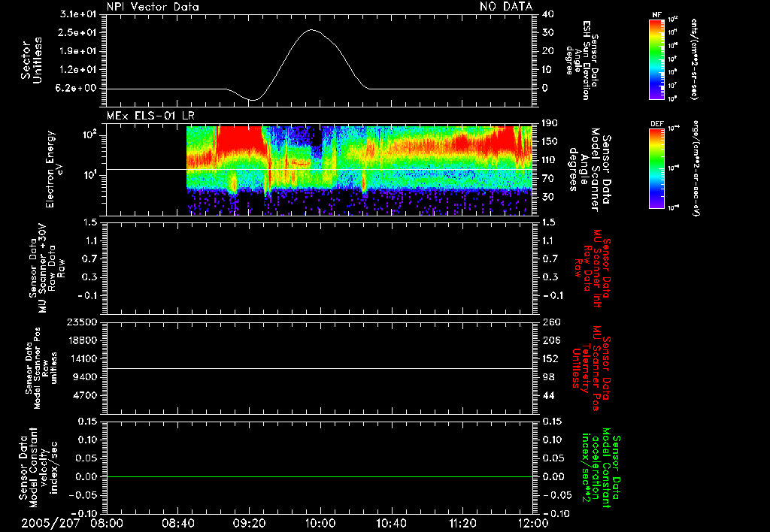Viewport: 770px width, 532px height.
Task: Click the 2005/207 date label
Action: (50, 524)
